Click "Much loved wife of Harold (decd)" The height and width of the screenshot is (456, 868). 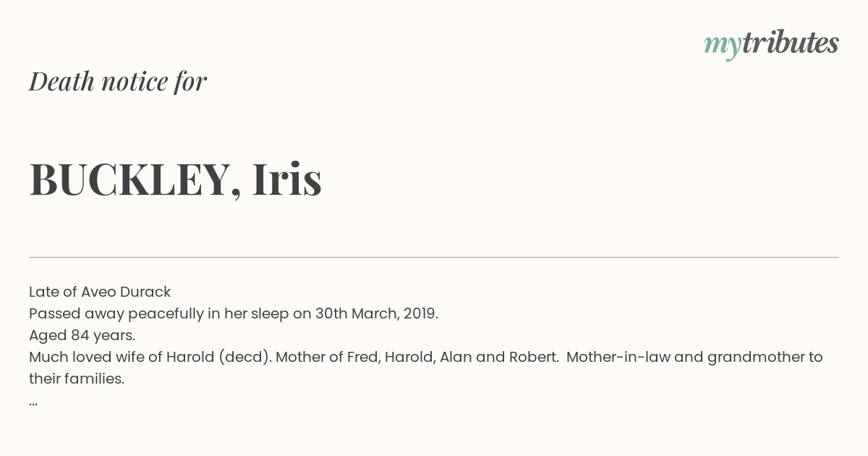click(x=150, y=358)
